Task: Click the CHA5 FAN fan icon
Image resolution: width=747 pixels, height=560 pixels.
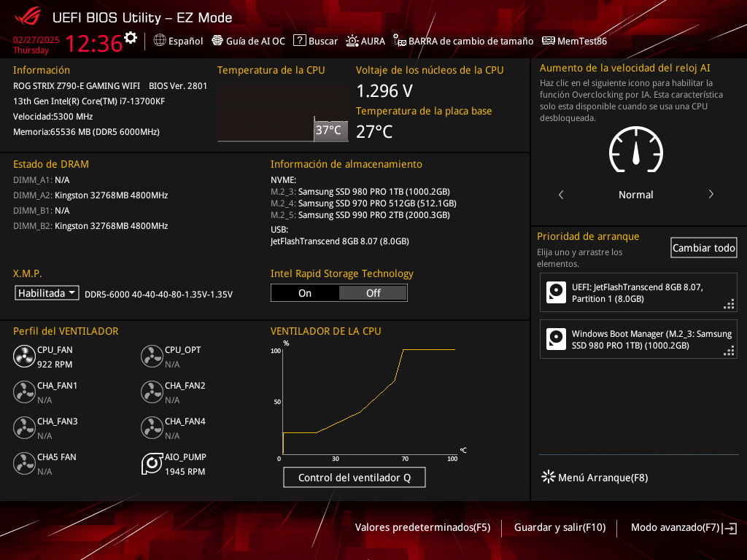Action: click(24, 463)
